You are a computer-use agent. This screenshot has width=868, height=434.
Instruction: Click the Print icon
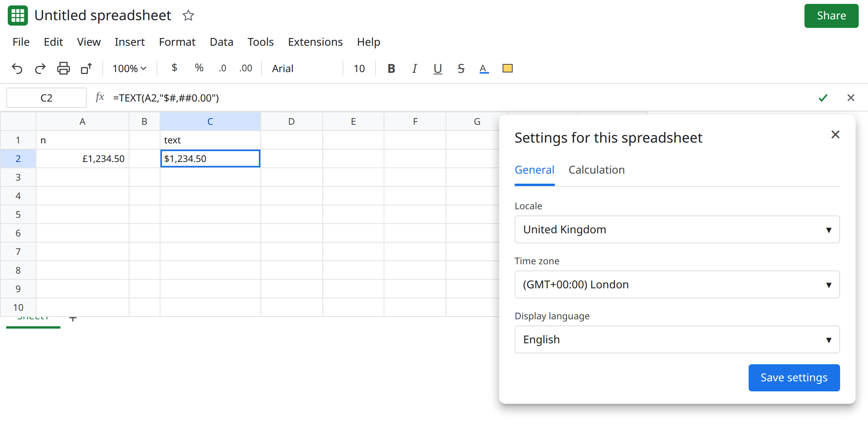64,69
